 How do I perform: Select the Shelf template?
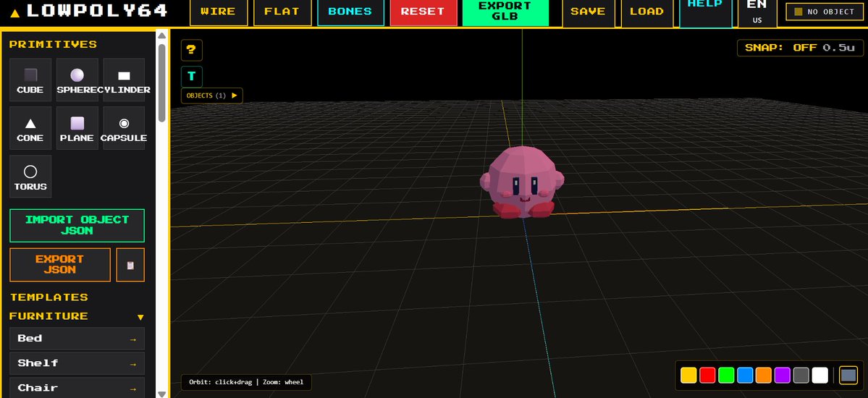(77, 364)
